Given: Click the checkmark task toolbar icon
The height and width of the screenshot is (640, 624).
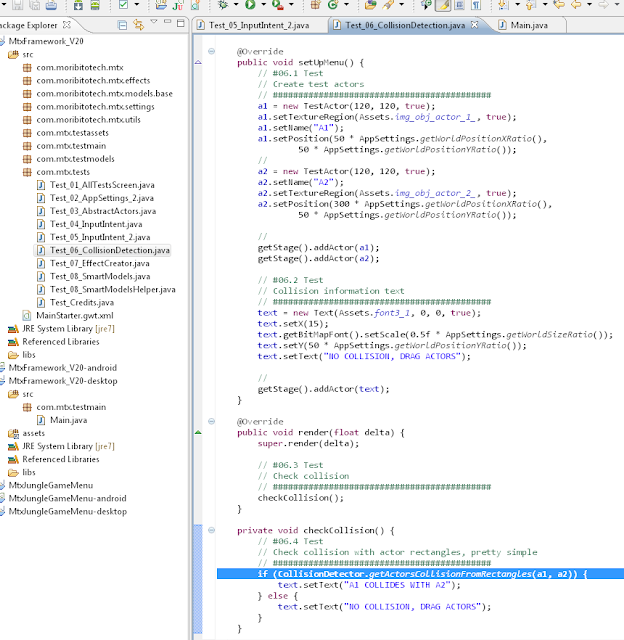Looking at the screenshot, I should click(123, 4).
